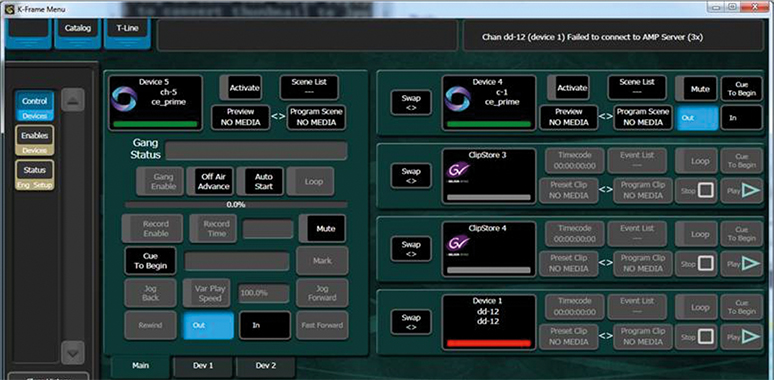774x380 pixels.
Task: Click Cue To Begin in Device 5 panel
Action: point(151,261)
